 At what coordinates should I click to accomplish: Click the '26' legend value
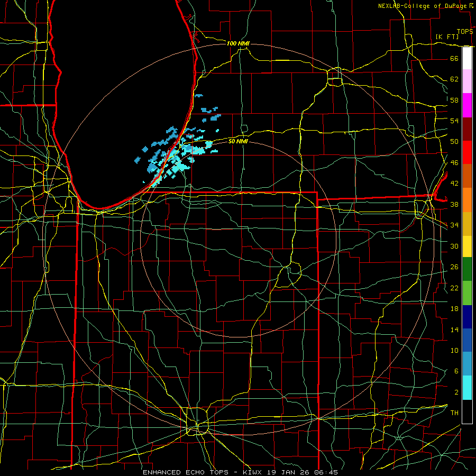click(454, 267)
